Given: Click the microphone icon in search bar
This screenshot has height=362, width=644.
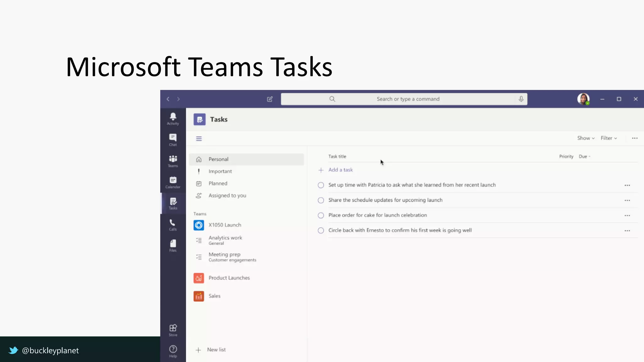Looking at the screenshot, I should [521, 99].
